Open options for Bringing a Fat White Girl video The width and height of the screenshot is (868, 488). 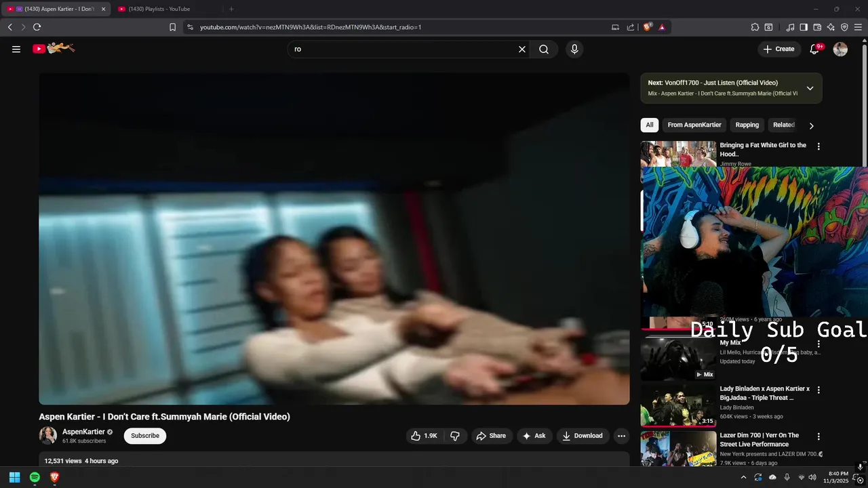[818, 146]
